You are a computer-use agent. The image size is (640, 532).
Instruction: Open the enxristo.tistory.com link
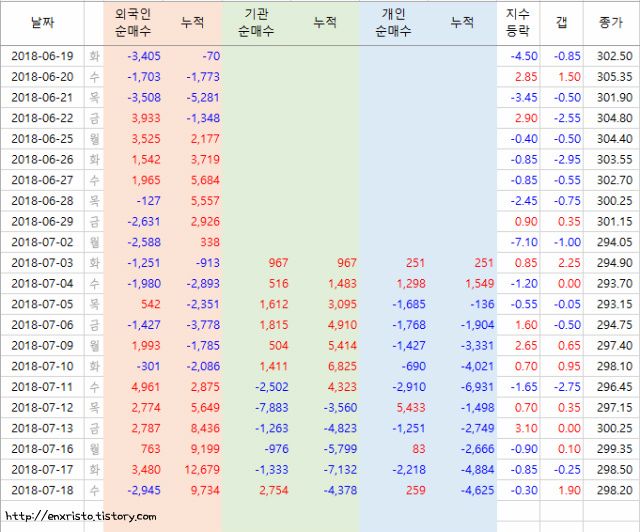click(x=81, y=516)
